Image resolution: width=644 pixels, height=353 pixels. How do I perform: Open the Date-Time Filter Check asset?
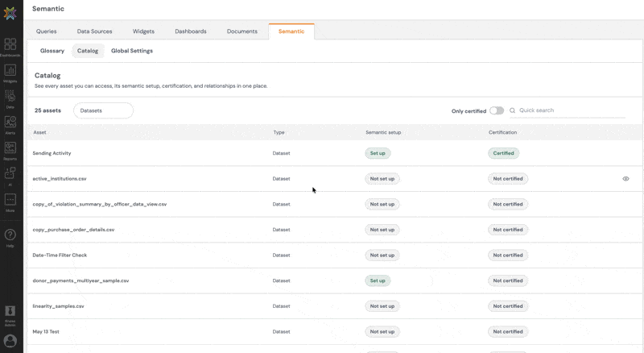tap(60, 255)
